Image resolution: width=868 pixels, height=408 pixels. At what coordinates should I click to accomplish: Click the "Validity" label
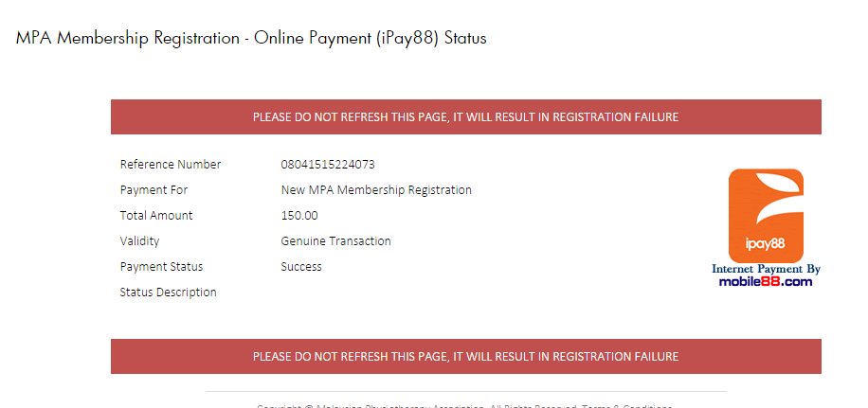140,241
